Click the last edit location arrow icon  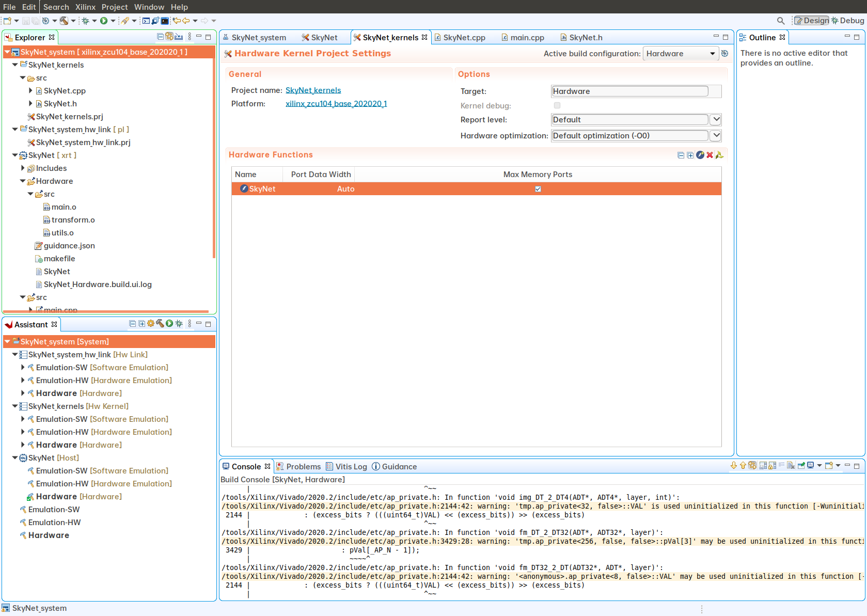click(177, 21)
